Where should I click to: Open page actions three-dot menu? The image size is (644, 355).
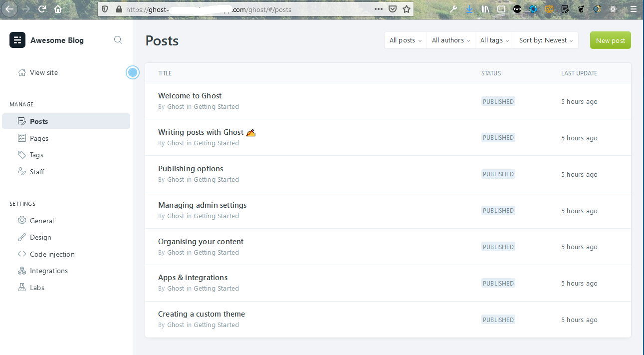[x=379, y=9]
